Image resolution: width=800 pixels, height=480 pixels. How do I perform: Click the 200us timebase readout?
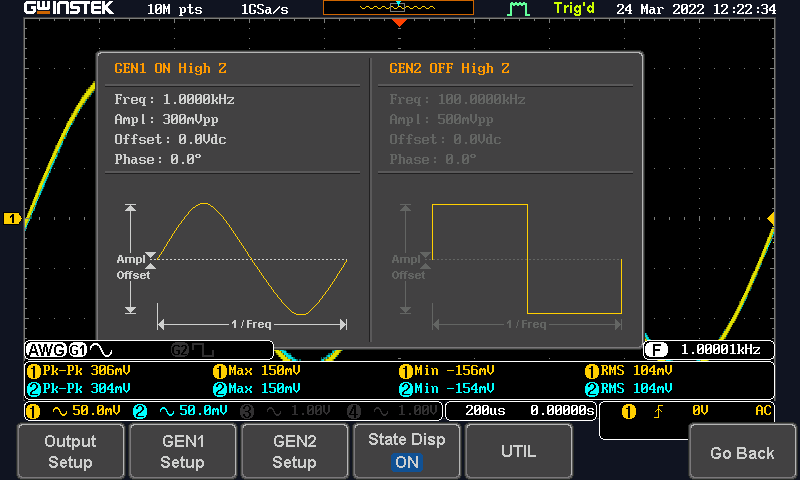[484, 410]
